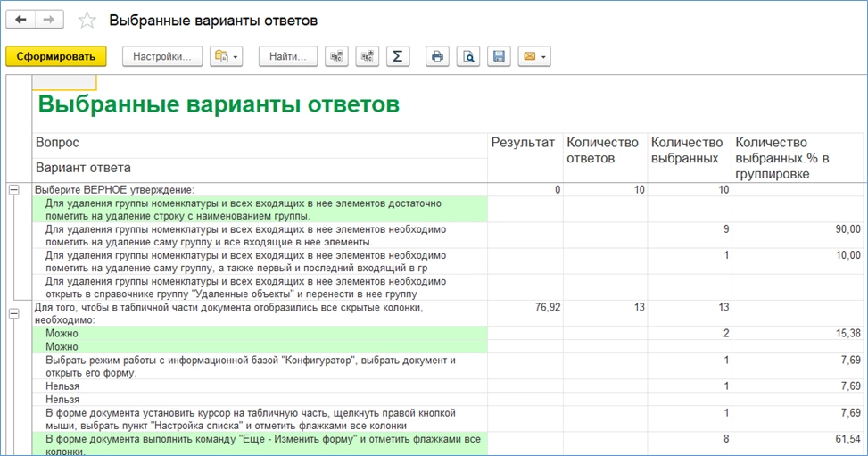Click the 90,00 percentage cell
This screenshot has height=456, width=868.
pyautogui.click(x=797, y=229)
